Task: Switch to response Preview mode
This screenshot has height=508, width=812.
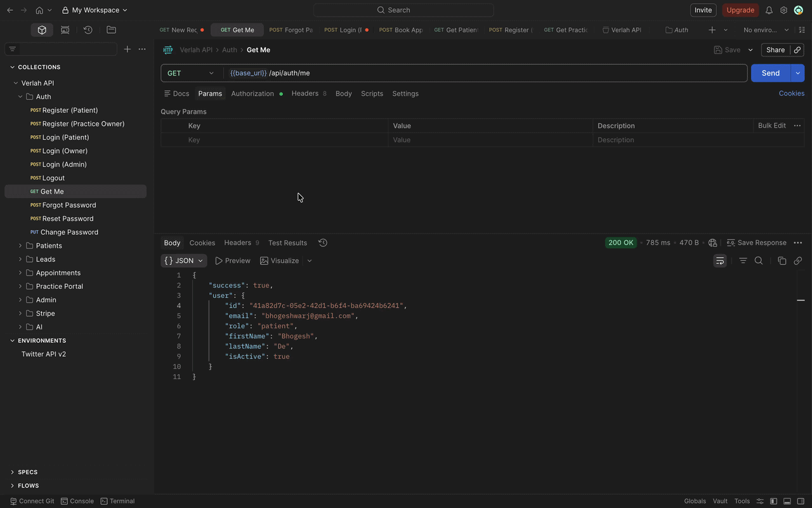Action: (233, 261)
